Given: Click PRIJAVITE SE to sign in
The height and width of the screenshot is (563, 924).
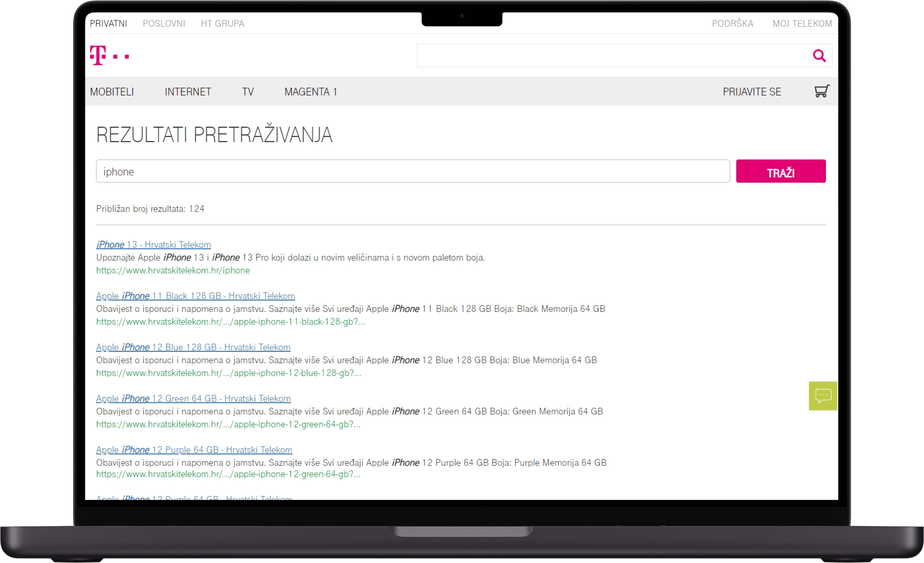Looking at the screenshot, I should click(x=752, y=92).
